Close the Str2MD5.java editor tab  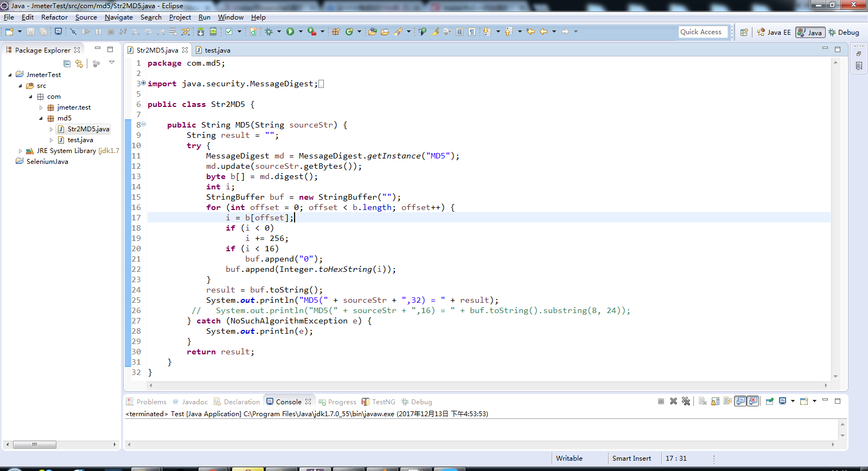click(185, 50)
